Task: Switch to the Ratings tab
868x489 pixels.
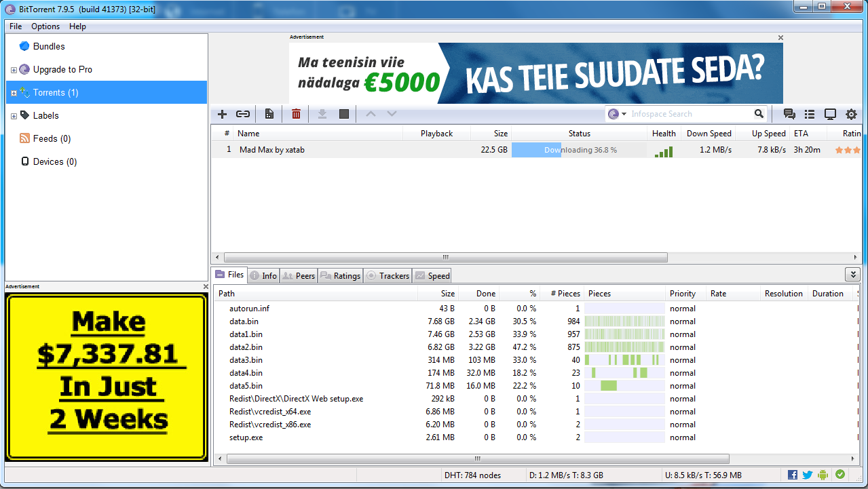Action: tap(340, 275)
